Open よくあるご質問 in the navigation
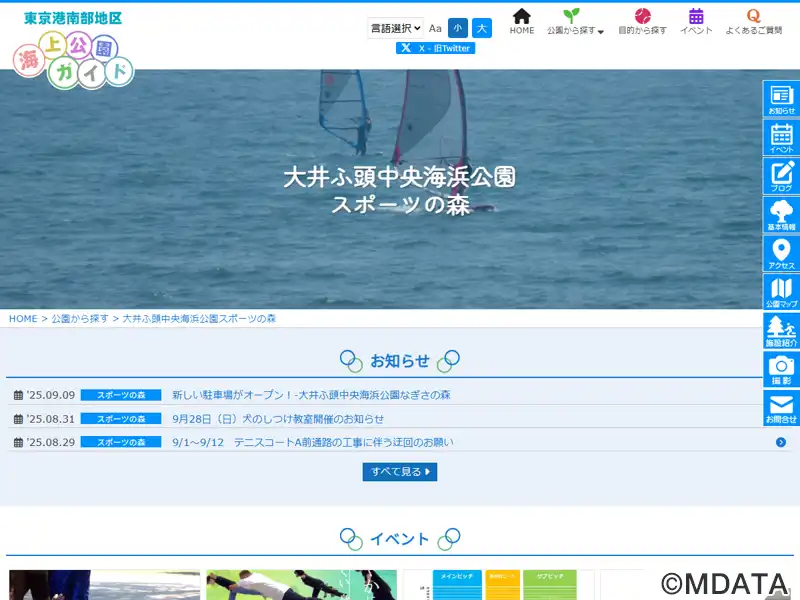The image size is (800, 600). [x=754, y=22]
